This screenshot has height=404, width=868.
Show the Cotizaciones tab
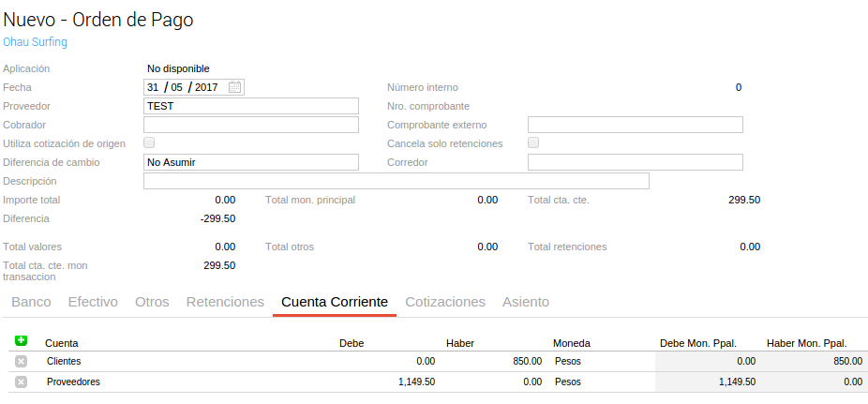[x=445, y=302]
